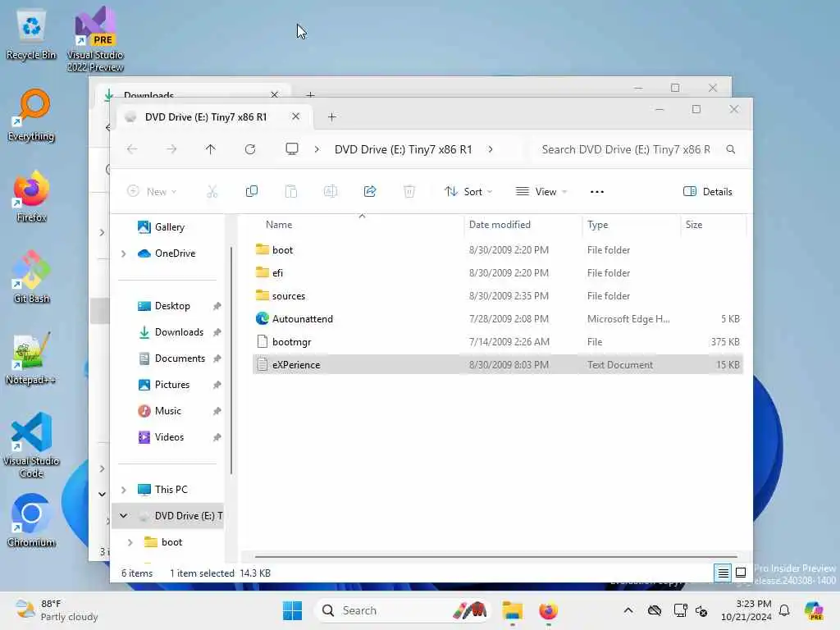The image size is (840, 630).
Task: Go up one folder level
Action: coord(211,149)
